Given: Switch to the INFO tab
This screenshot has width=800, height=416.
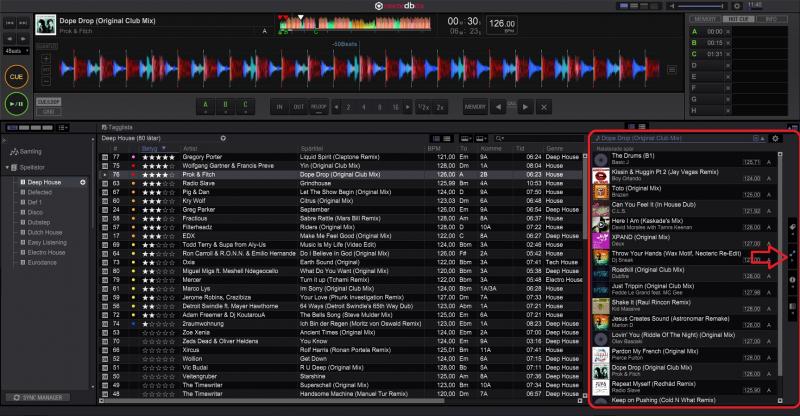Looking at the screenshot, I should 771,19.
